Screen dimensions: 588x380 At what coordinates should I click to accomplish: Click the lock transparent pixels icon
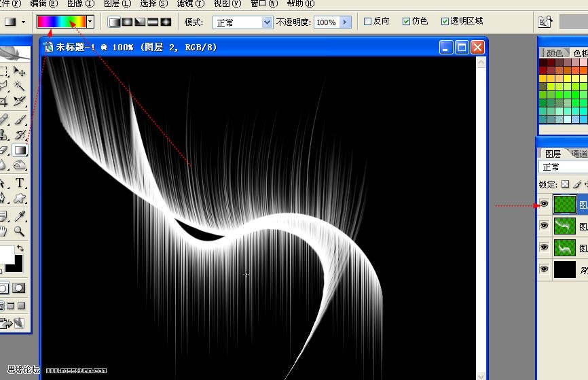point(565,184)
